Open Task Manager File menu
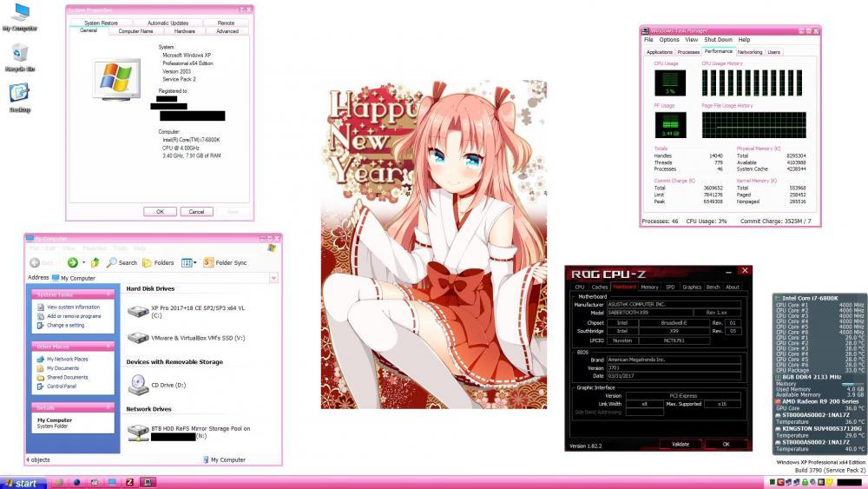The height and width of the screenshot is (489, 868). click(648, 40)
